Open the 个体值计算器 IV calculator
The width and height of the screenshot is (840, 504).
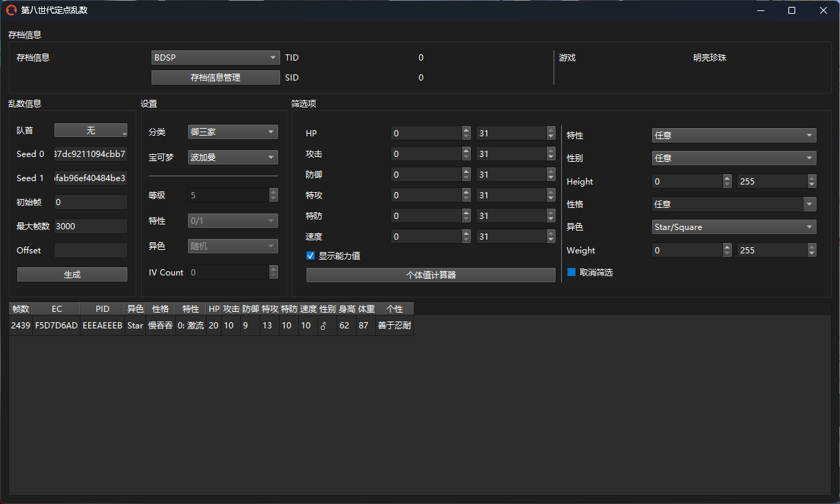click(x=430, y=275)
